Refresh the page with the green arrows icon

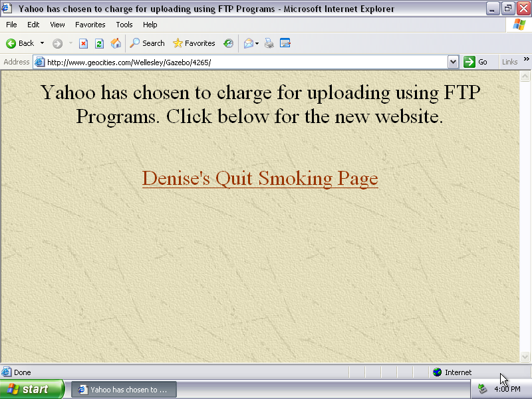pos(99,43)
